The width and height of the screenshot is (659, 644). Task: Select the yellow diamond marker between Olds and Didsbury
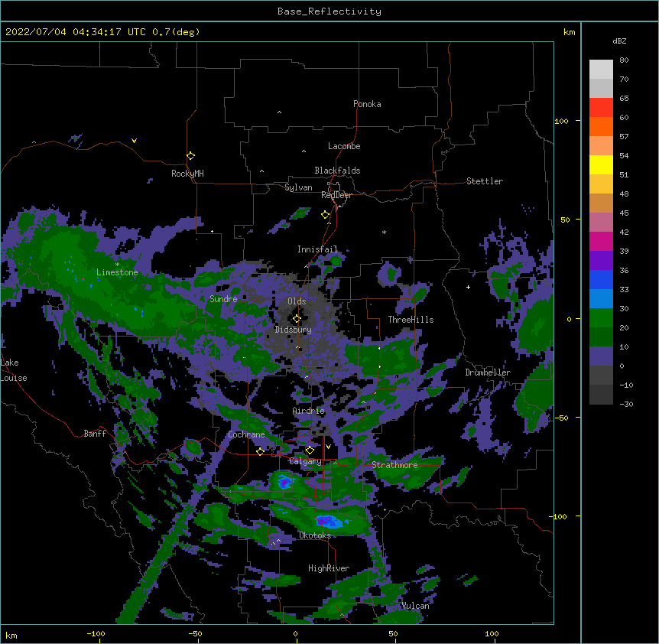pos(297,319)
